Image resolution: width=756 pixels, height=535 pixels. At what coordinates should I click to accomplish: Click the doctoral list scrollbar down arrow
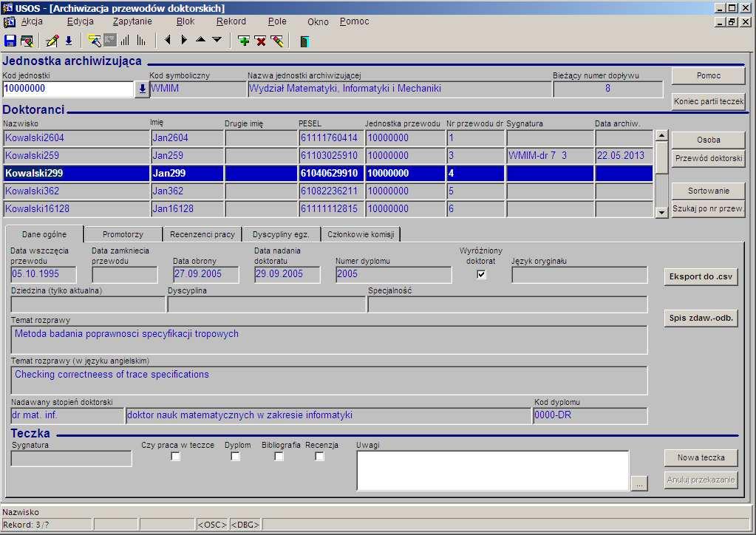click(x=661, y=211)
